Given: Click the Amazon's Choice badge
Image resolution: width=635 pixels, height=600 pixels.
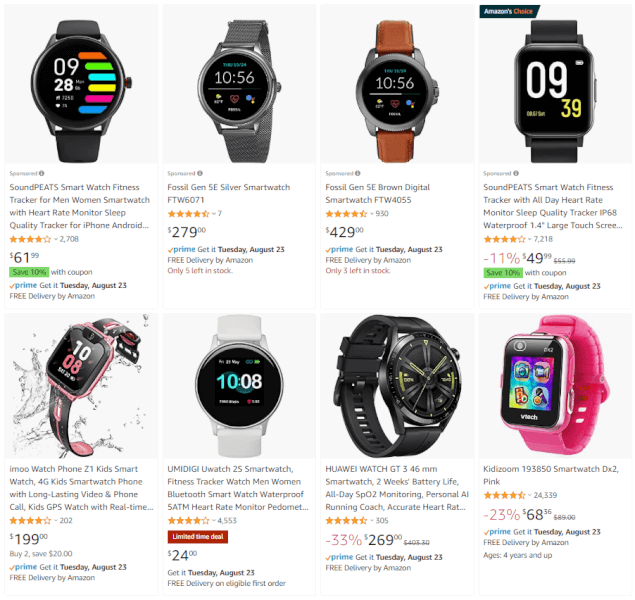Looking at the screenshot, I should point(509,11).
